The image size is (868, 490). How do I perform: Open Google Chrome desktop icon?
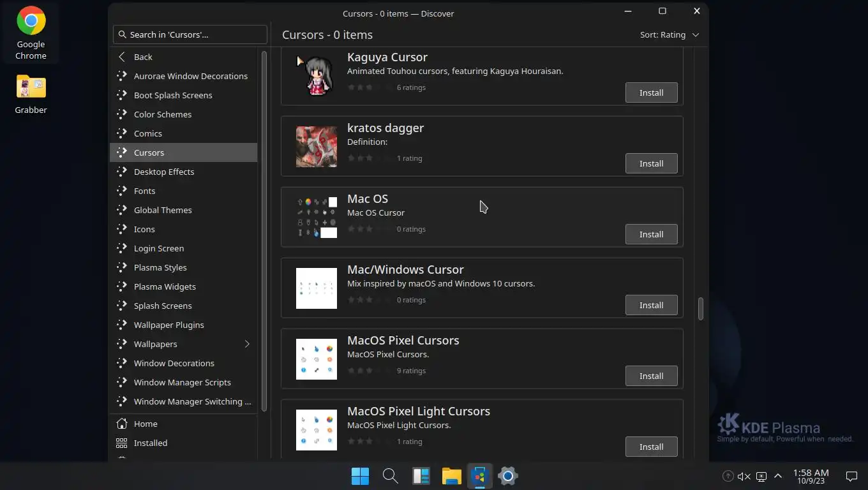[x=31, y=33]
